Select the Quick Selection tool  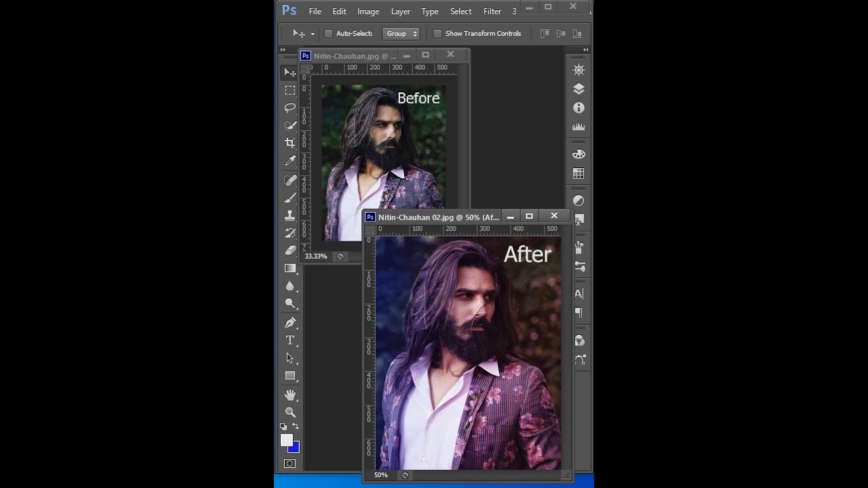[x=290, y=125]
